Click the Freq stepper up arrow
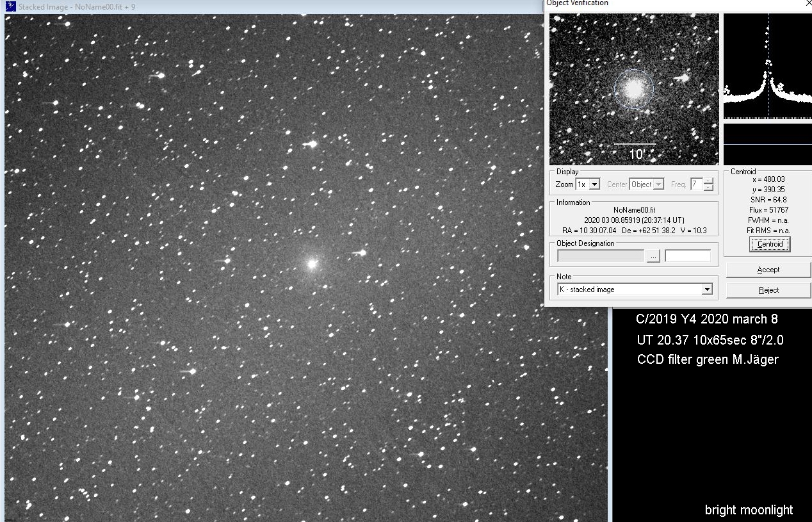Viewport: 812px width, 522px height. tap(708, 181)
